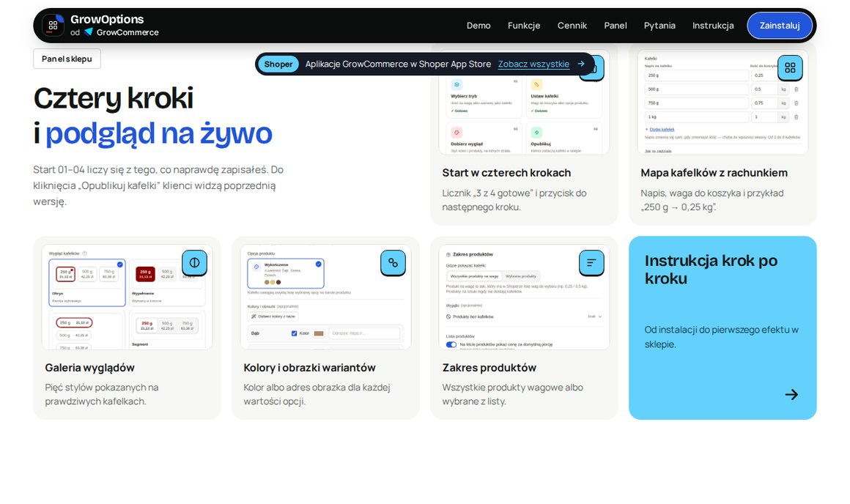
Task: Click the Obrazek URL input in Dąb row
Action: (x=364, y=333)
